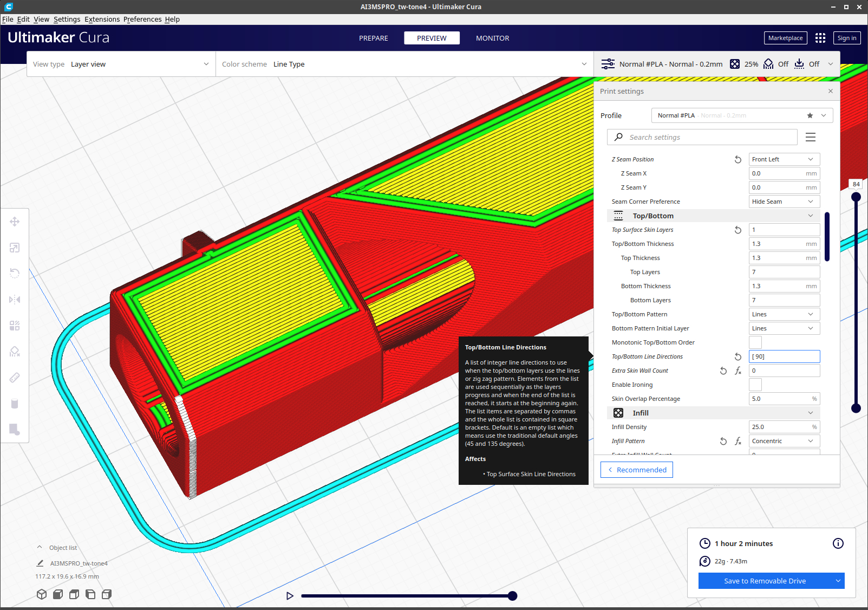
Task: Open the application switcher grid icon
Action: (820, 38)
